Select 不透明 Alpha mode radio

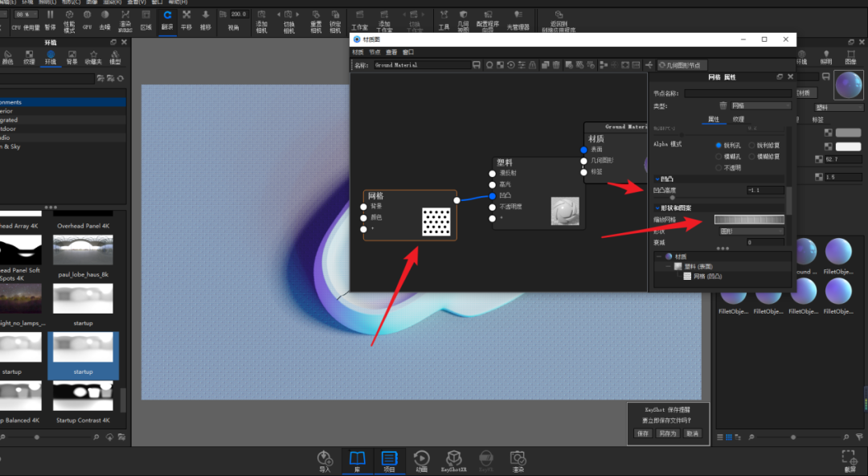(719, 168)
